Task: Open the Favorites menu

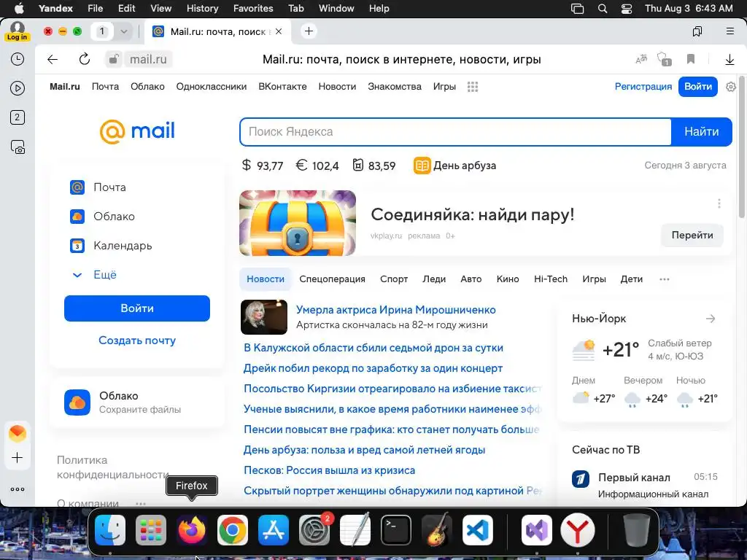Action: pyautogui.click(x=253, y=9)
